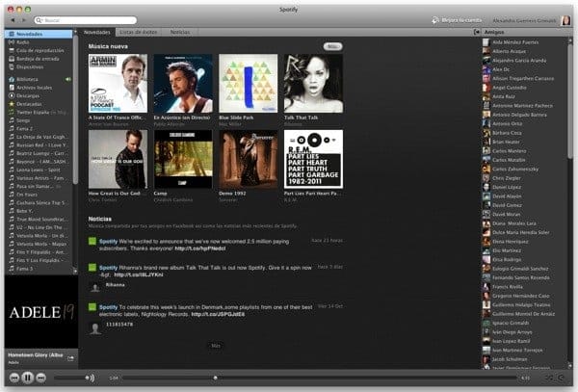Click the share icon beside Hometown Glory
This screenshot has width=578, height=392.
[70, 358]
